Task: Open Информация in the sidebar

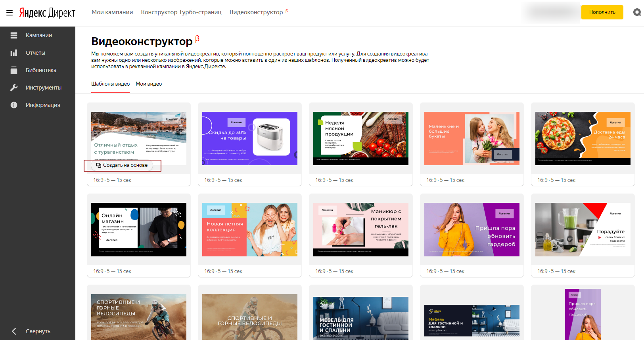Action: pos(43,105)
